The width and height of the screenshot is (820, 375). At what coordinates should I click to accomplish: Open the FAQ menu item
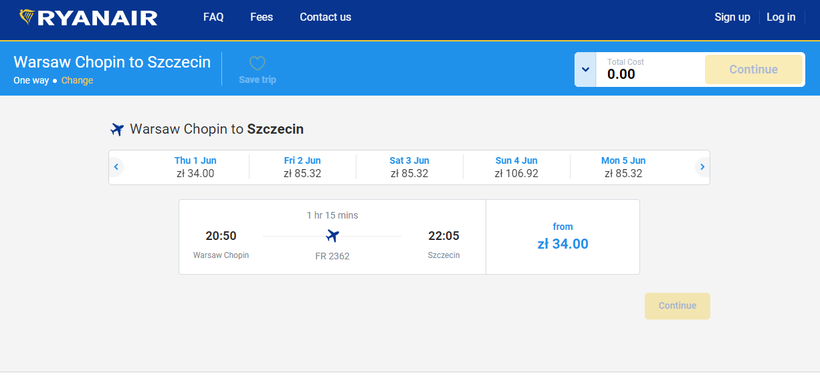[213, 17]
